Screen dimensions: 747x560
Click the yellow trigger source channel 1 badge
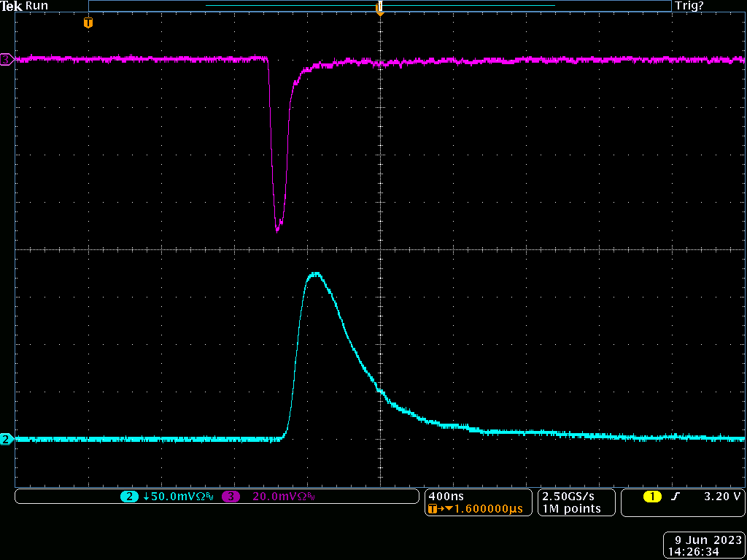(651, 497)
